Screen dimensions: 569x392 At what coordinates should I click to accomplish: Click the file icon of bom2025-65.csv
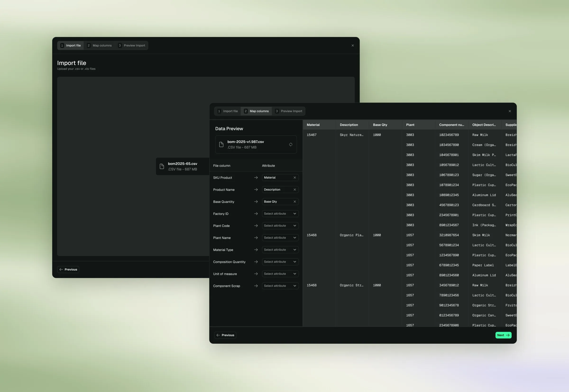click(162, 166)
